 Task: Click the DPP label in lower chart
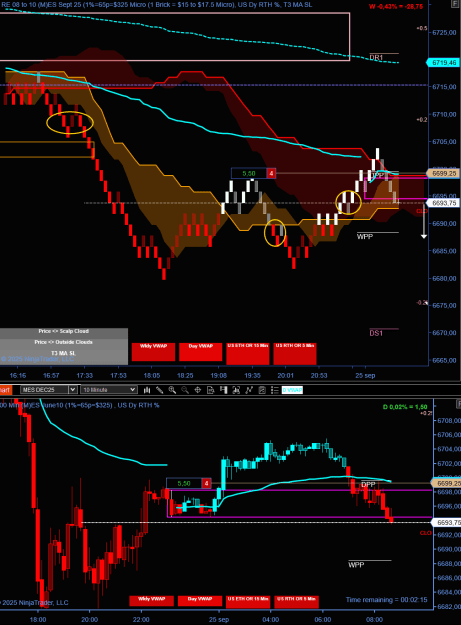coord(368,485)
